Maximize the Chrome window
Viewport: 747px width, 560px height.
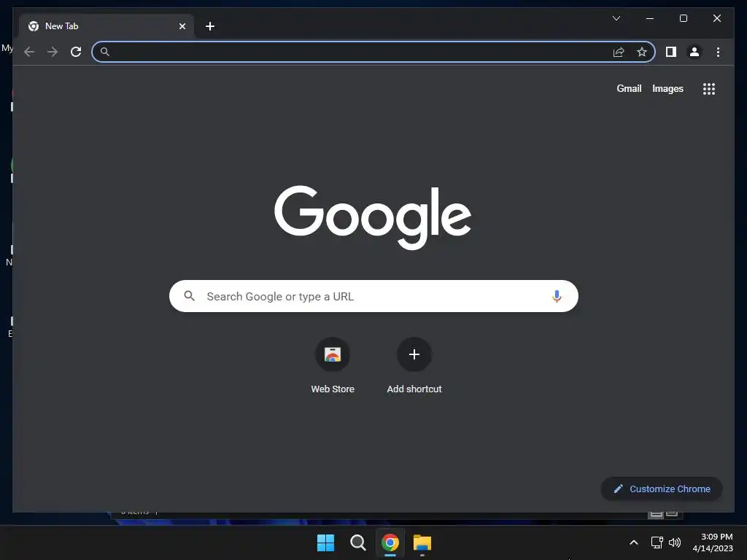(x=683, y=18)
